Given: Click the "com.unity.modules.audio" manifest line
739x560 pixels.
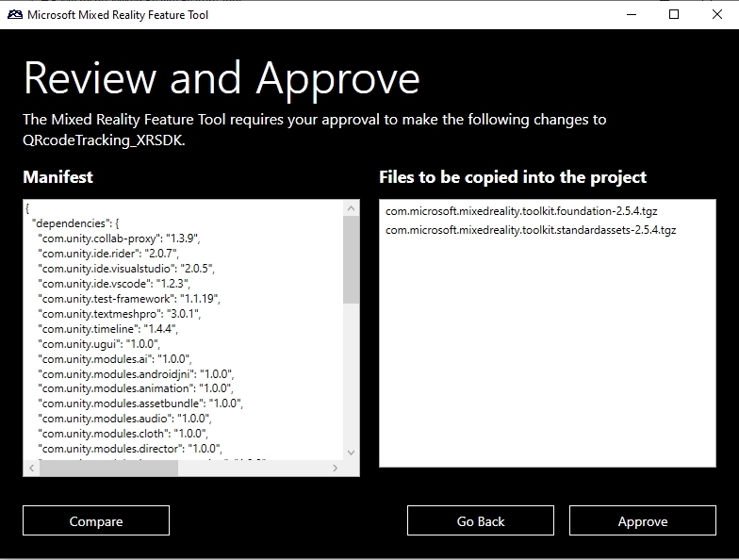Looking at the screenshot, I should tap(124, 419).
